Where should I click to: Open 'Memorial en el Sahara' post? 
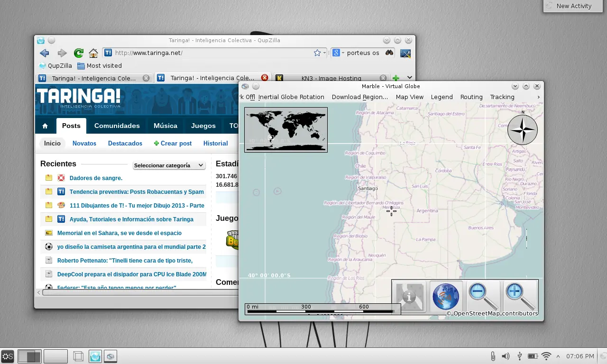[x=120, y=233]
